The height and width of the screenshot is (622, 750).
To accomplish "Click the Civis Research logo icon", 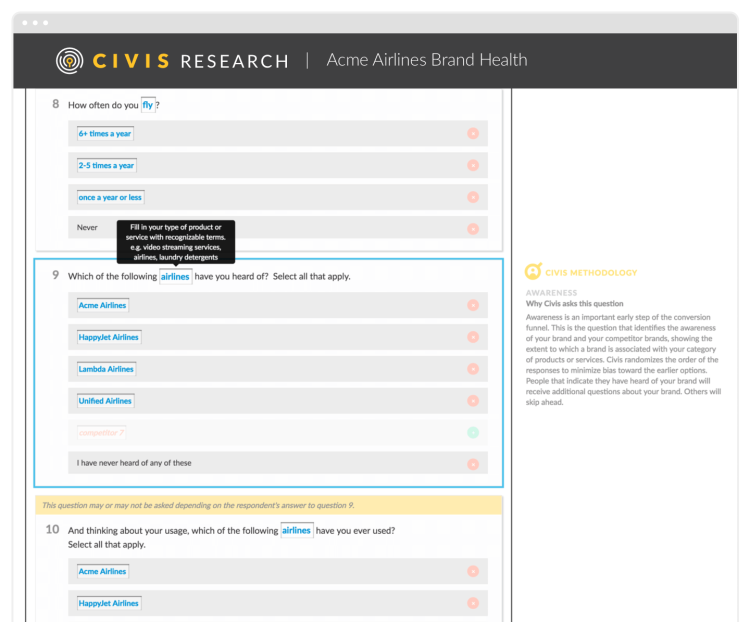I will tap(69, 61).
